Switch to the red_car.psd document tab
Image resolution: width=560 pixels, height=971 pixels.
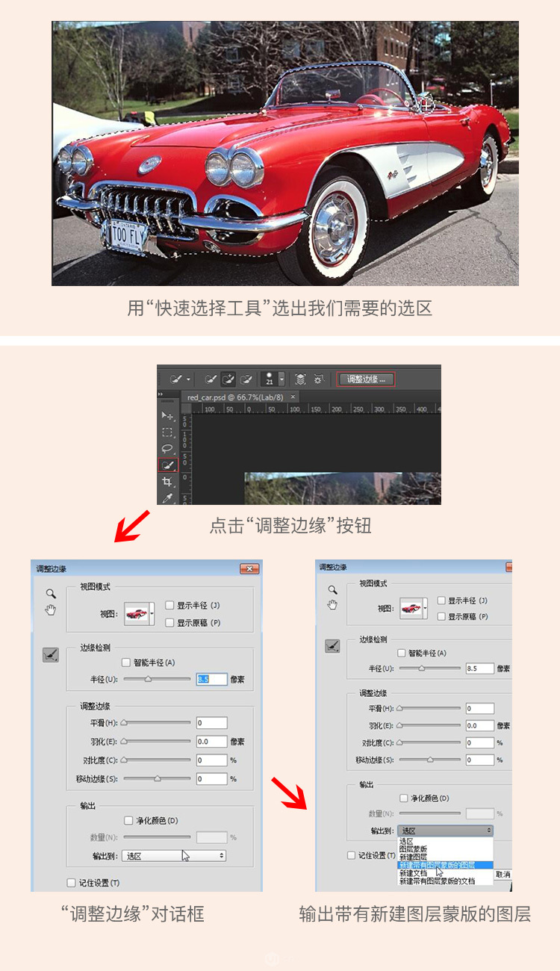tap(236, 397)
